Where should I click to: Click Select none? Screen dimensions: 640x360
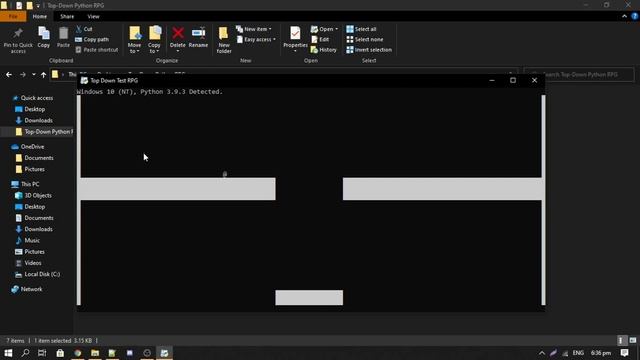coord(364,40)
